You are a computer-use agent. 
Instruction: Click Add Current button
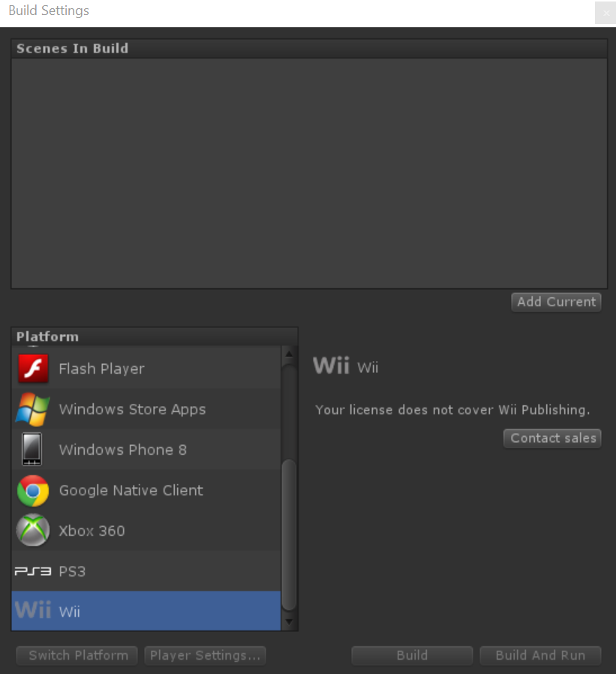click(556, 302)
